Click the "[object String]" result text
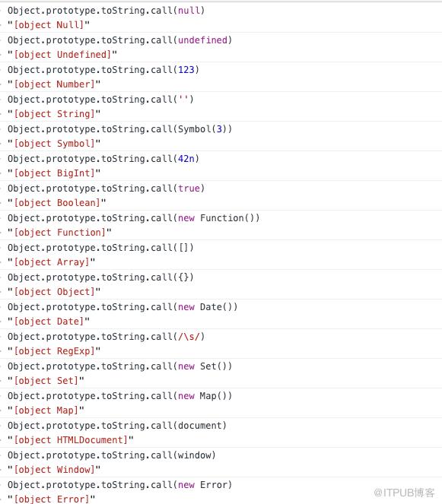 [x=54, y=114]
